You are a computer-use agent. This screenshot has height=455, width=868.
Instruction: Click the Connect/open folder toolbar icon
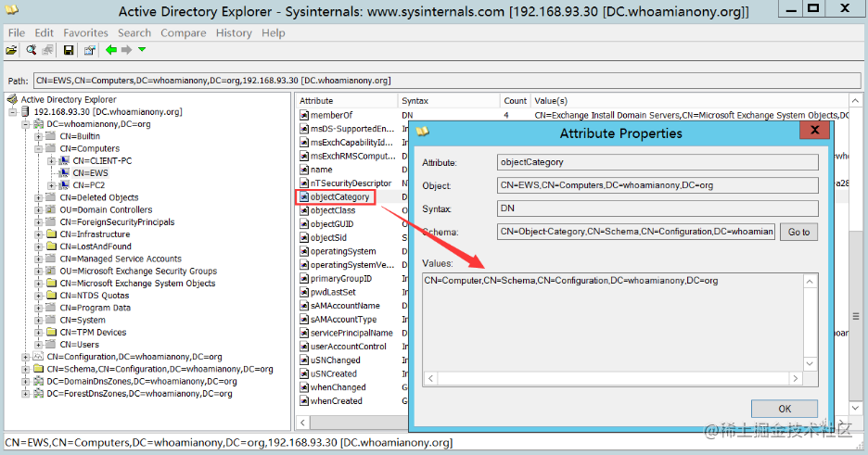coord(11,50)
